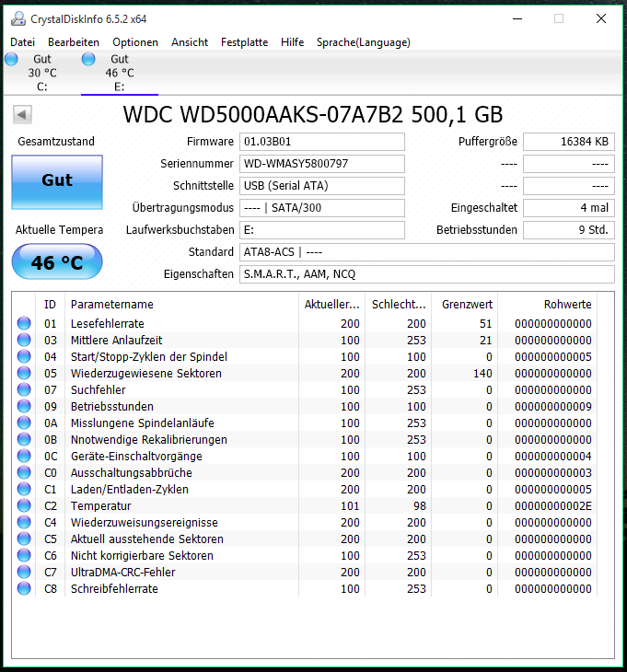Click raw value 000000000009 of Betriebsstunden row
This screenshot has width=627, height=672.
[x=552, y=407]
